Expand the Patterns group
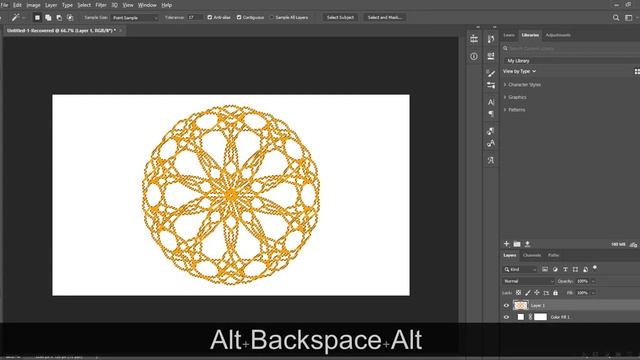This screenshot has width=640, height=360. (x=505, y=110)
